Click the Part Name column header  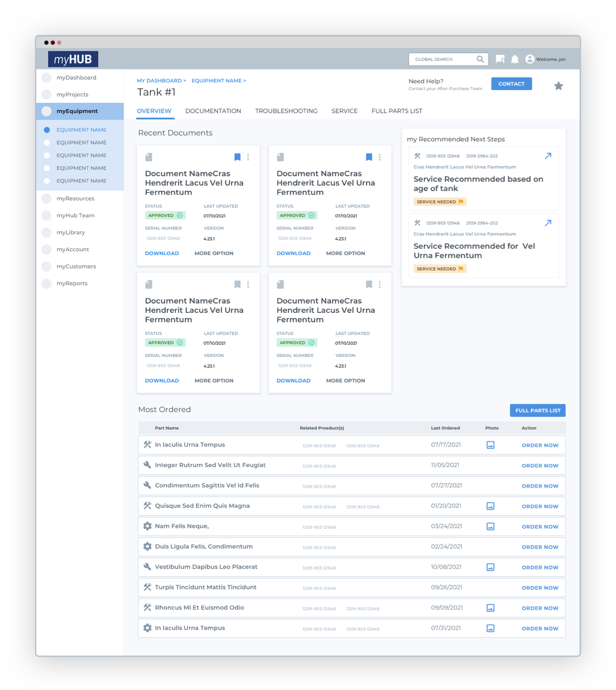(167, 428)
